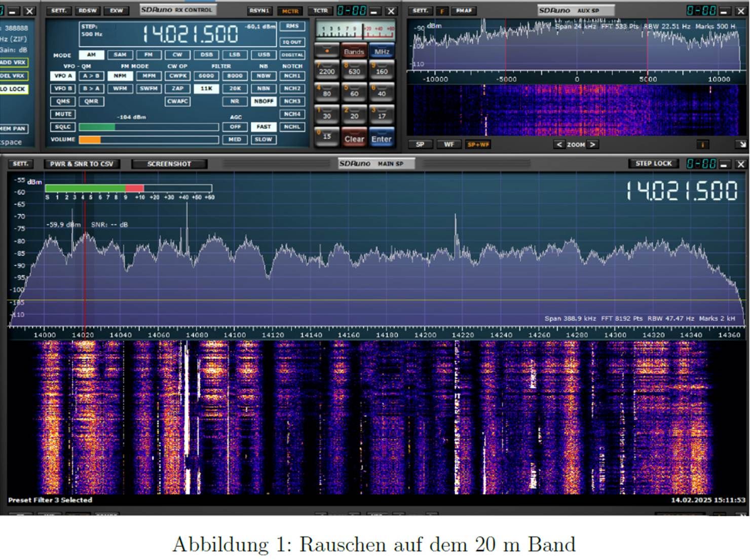Click the zoom-in right arrow in Aux SP
The height and width of the screenshot is (560, 750).
[592, 144]
